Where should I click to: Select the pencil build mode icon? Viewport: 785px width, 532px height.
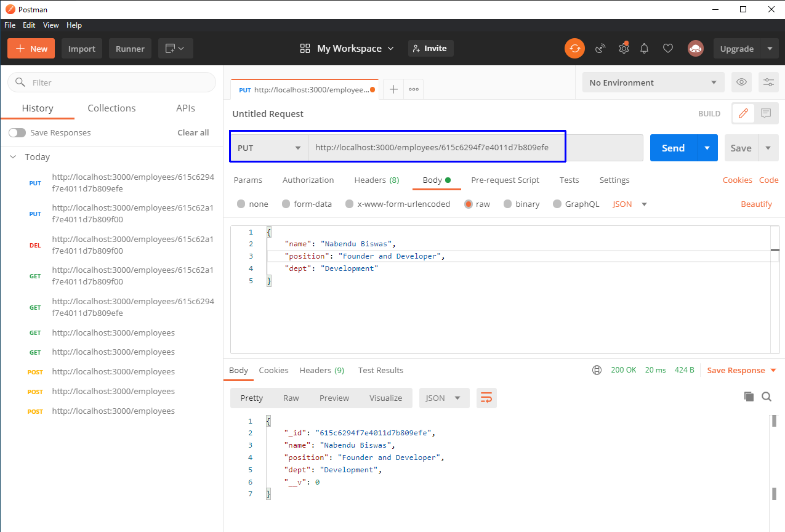click(x=743, y=113)
